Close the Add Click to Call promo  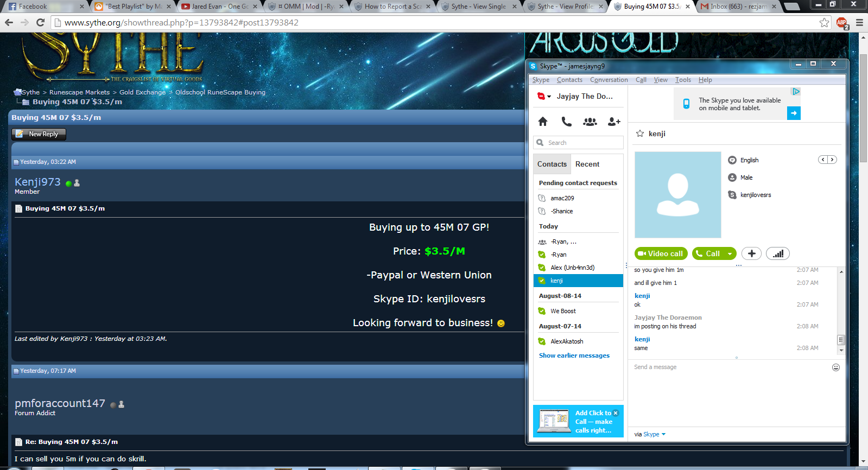pyautogui.click(x=616, y=413)
